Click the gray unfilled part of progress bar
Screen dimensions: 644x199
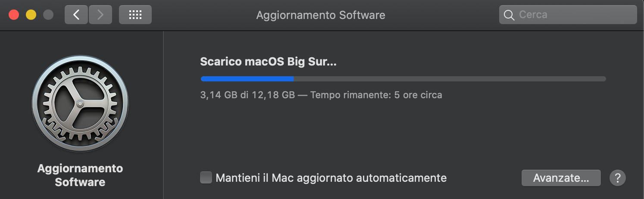[x=448, y=79]
